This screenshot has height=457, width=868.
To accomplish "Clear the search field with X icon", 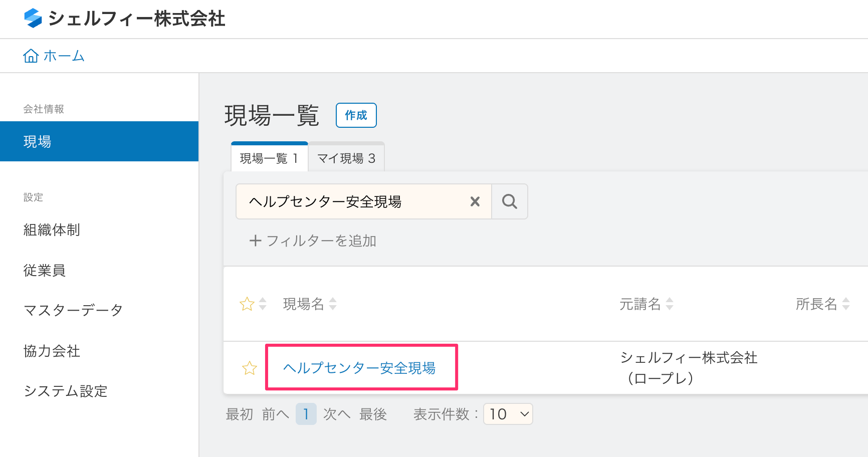I will pos(475,201).
